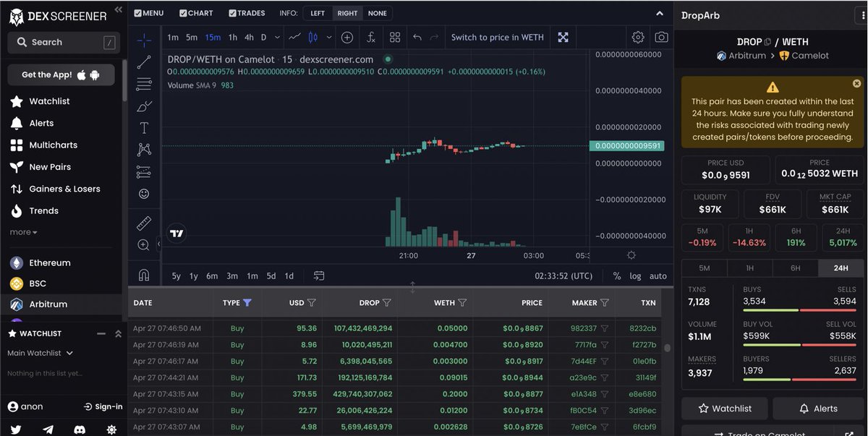Click Switch to price in WETH
The height and width of the screenshot is (436, 868).
click(497, 37)
